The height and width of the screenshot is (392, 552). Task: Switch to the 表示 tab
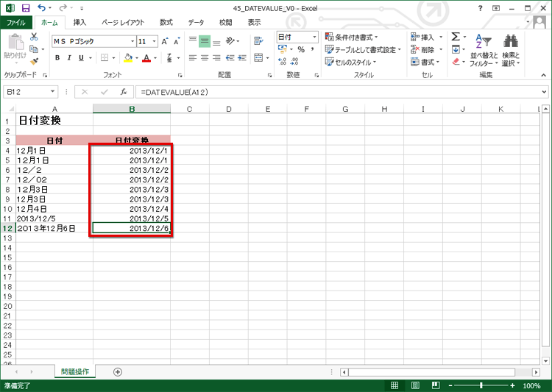coord(254,23)
